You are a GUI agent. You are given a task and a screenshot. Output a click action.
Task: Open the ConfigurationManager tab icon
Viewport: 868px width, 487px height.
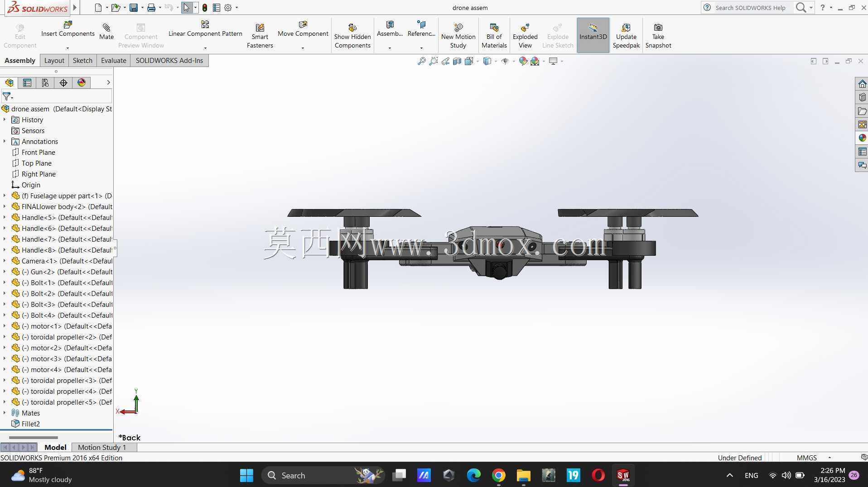click(x=45, y=83)
